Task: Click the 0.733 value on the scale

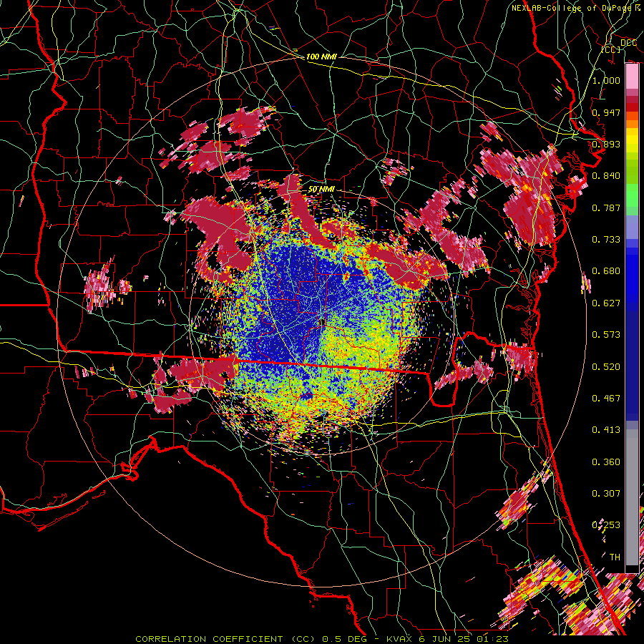Action: click(x=606, y=240)
